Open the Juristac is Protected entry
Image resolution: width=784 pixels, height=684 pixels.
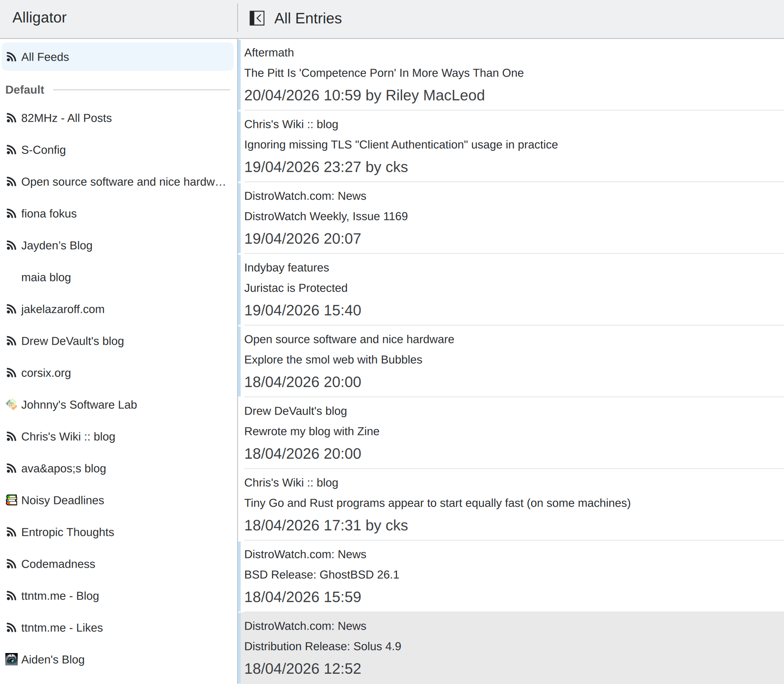(x=511, y=289)
